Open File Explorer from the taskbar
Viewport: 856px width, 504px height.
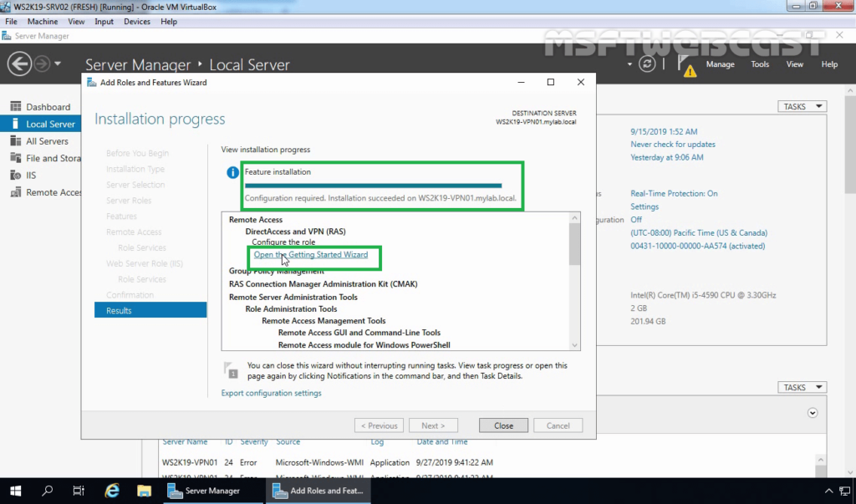[x=144, y=491]
